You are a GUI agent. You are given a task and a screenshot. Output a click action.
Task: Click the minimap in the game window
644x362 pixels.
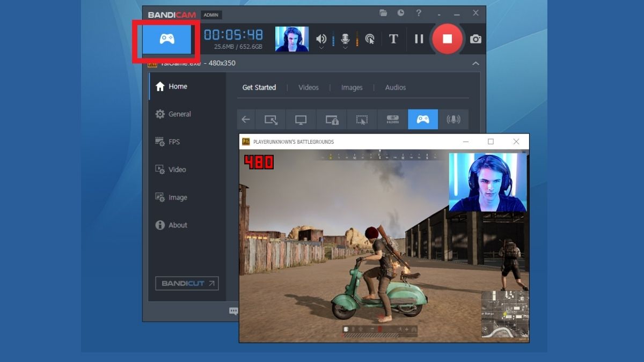click(504, 314)
